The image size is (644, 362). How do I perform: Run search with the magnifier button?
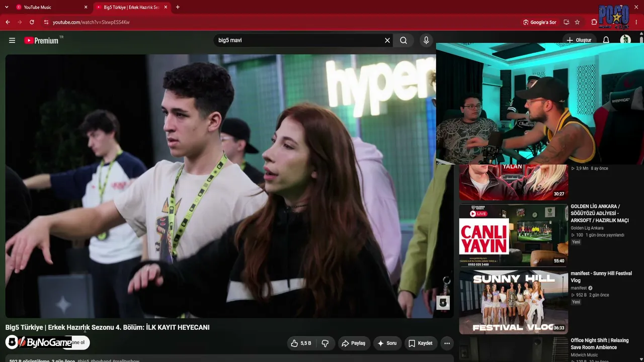pos(404,40)
